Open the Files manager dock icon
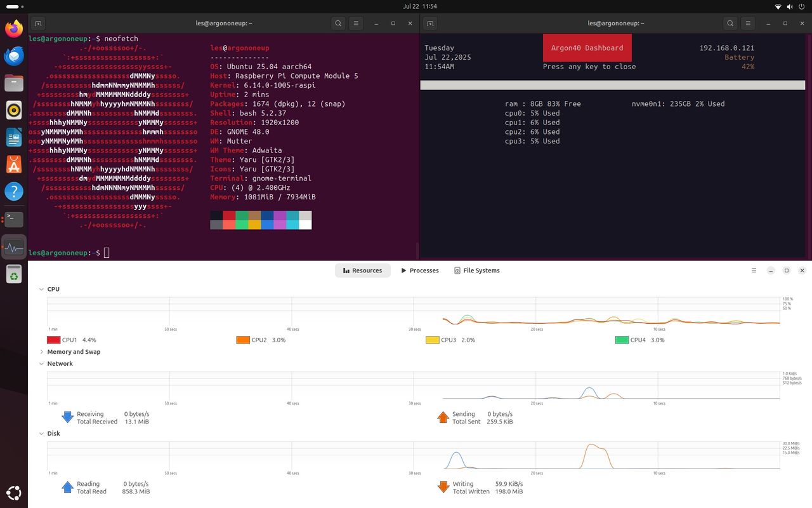812x508 pixels. (14, 83)
